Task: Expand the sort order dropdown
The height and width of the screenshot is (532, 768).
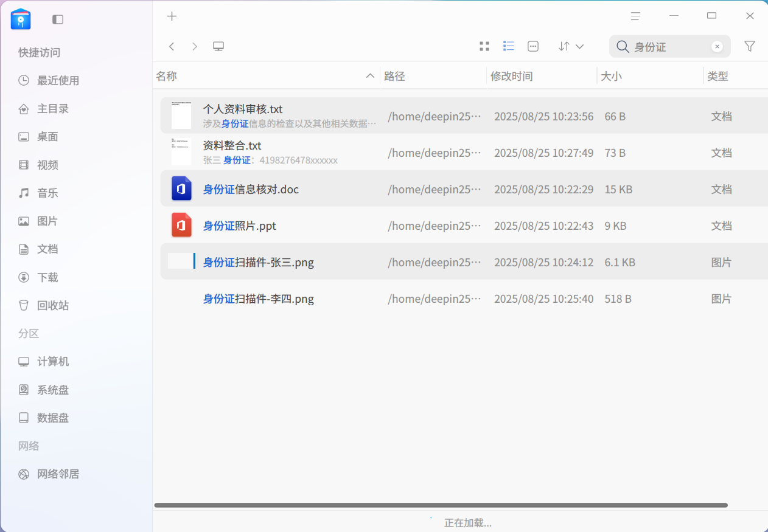Action: pos(571,46)
